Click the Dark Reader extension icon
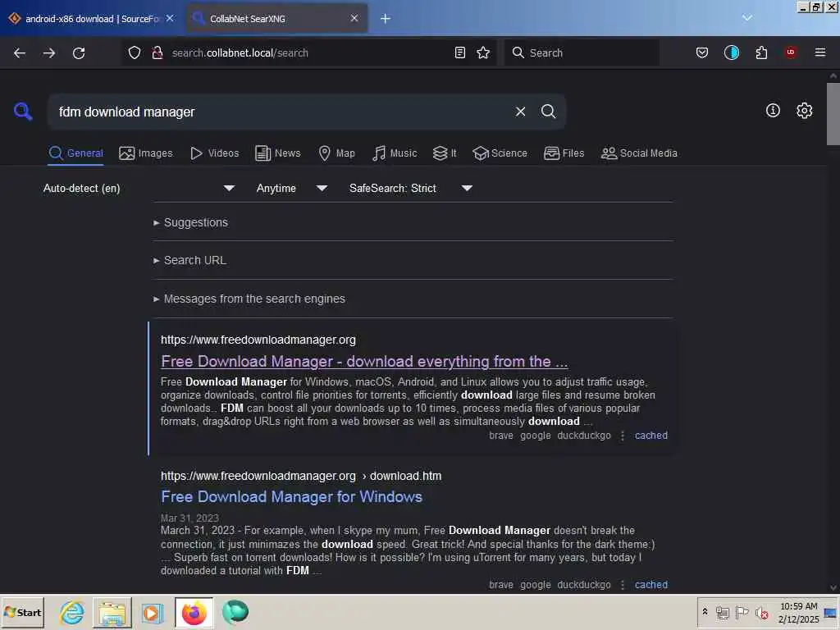 click(x=731, y=52)
